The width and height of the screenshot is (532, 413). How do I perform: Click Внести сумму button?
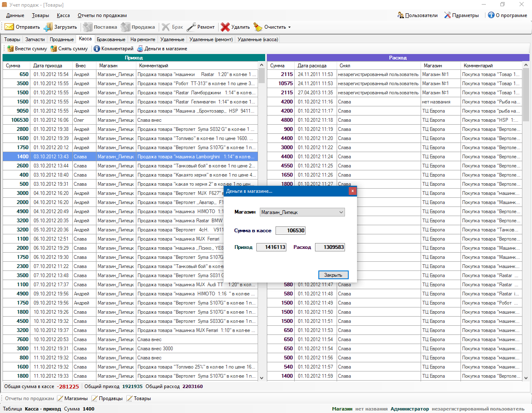pos(27,49)
